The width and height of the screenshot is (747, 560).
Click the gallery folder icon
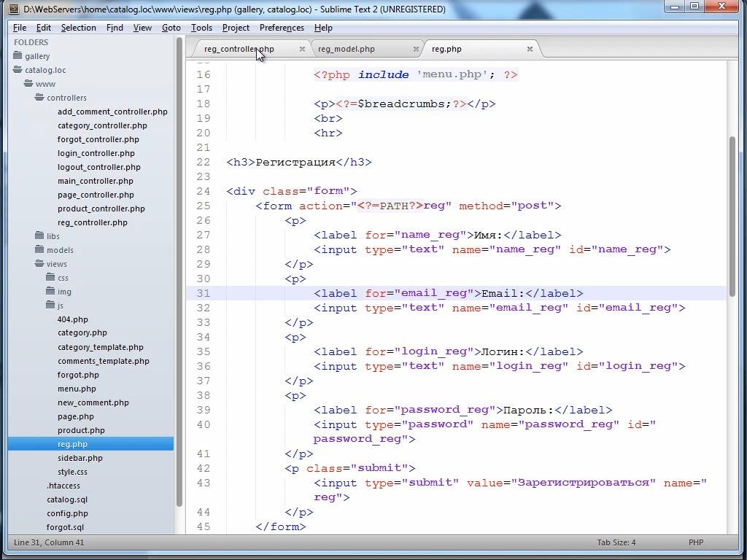18,55
